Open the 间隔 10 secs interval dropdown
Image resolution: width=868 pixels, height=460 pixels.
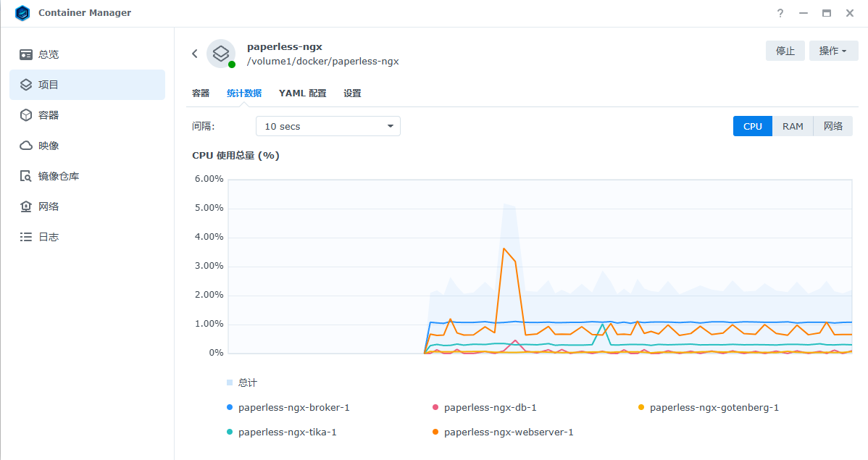[x=327, y=126]
